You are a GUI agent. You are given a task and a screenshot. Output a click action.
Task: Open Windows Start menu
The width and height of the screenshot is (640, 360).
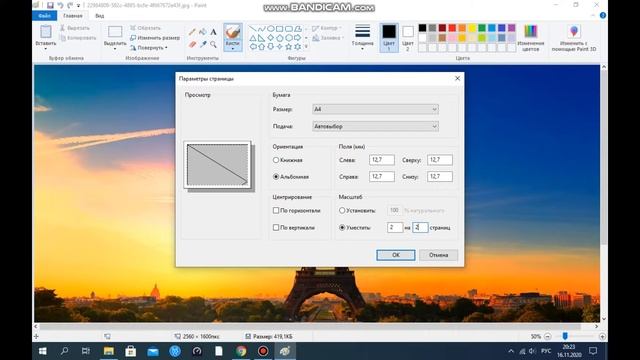tap(42, 351)
